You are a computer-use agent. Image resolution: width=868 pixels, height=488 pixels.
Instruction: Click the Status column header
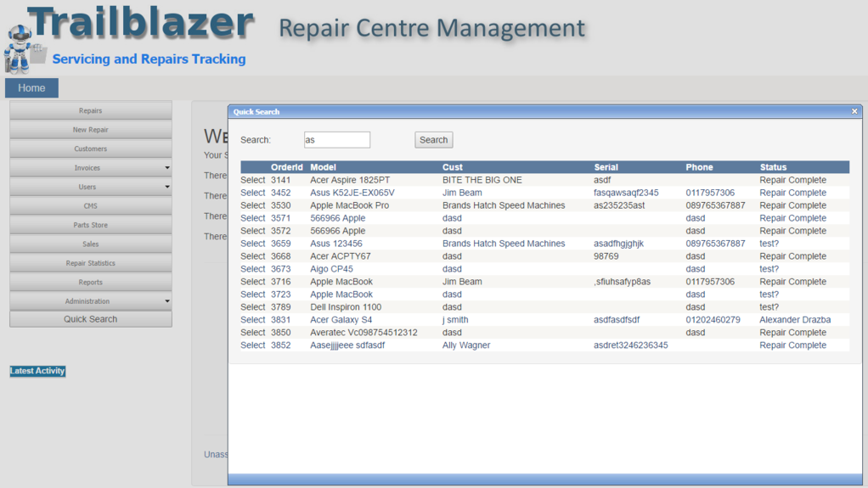773,168
